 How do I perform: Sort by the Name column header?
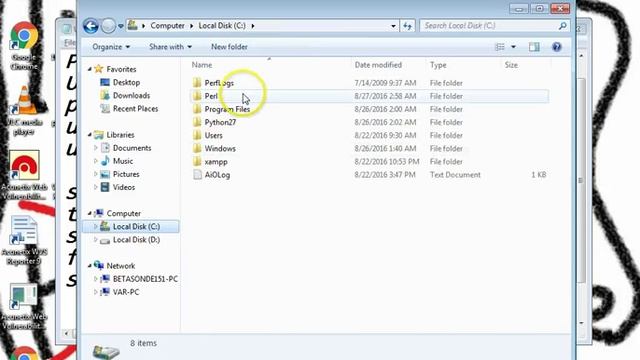click(202, 65)
